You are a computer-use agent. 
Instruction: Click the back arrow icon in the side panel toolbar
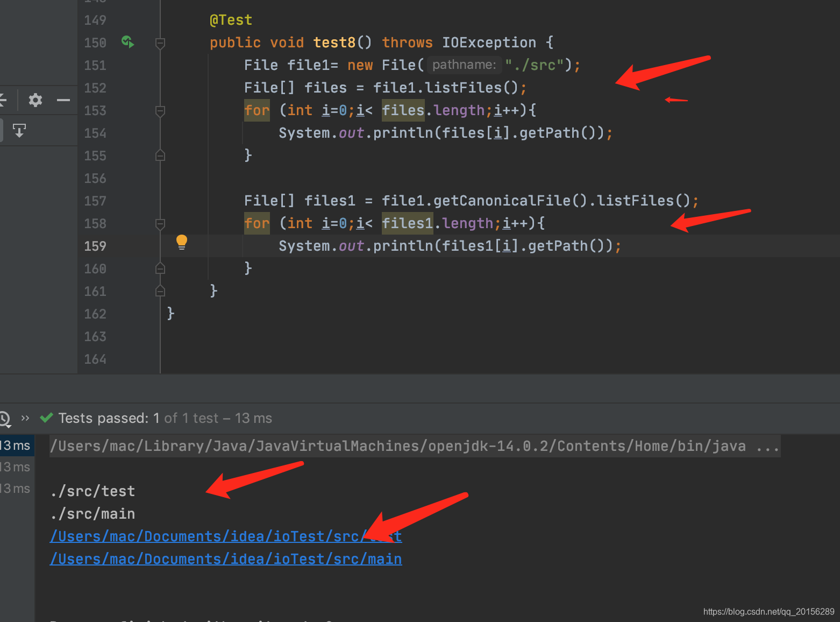tap(3, 100)
